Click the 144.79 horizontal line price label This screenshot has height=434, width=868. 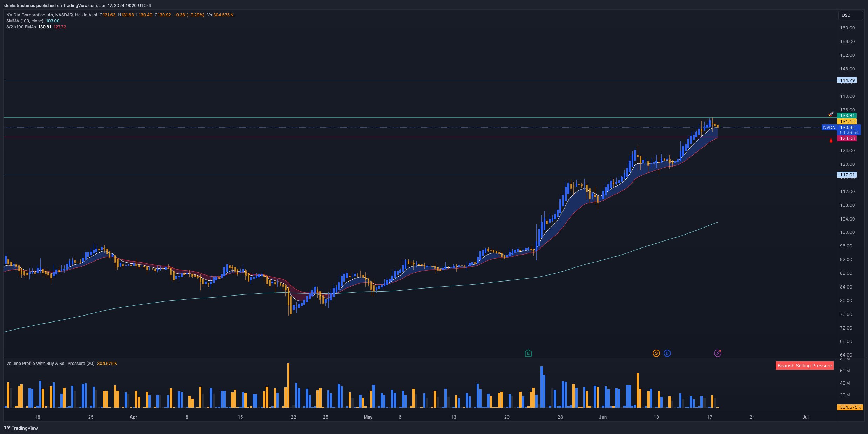[847, 80]
